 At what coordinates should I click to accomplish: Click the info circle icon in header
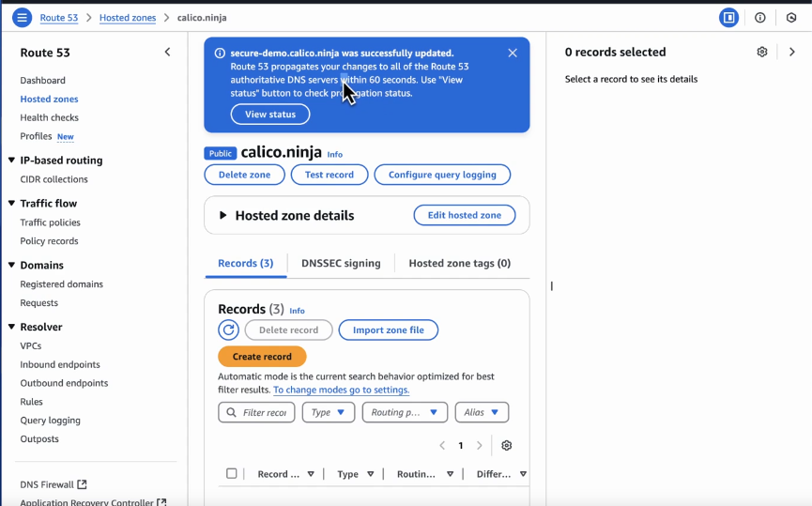click(x=760, y=18)
